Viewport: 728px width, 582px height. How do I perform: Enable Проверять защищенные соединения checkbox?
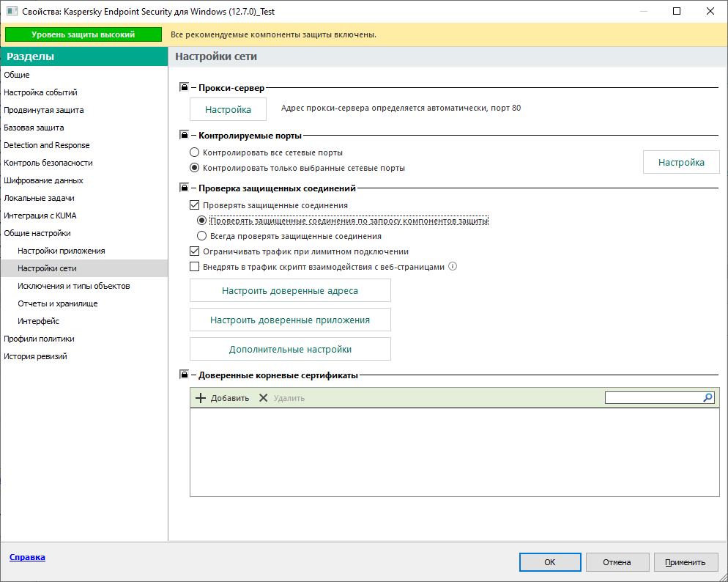click(x=195, y=206)
